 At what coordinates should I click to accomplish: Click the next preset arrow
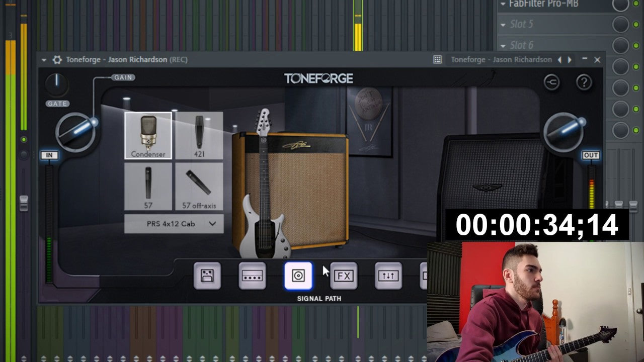(570, 59)
